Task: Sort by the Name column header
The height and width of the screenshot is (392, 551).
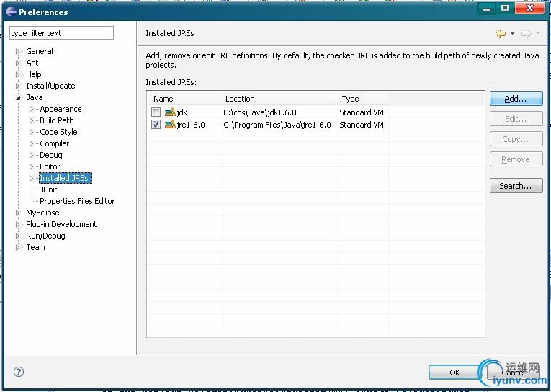Action: pyautogui.click(x=184, y=99)
